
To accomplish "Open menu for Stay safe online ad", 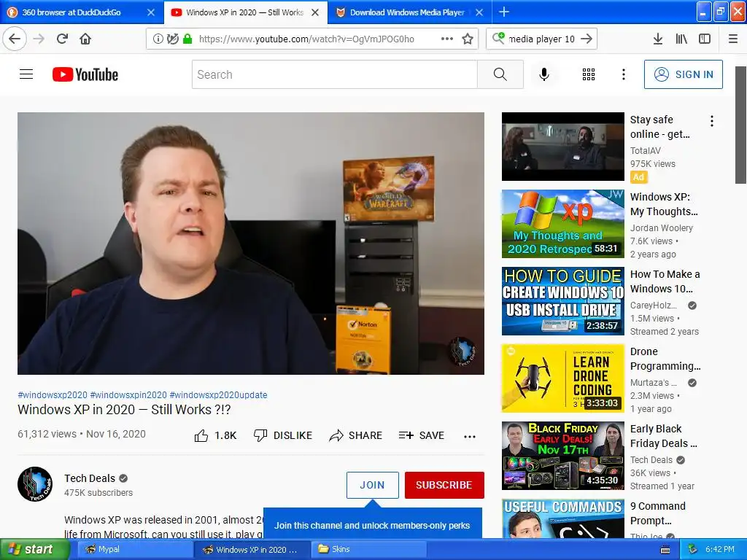I will (712, 121).
